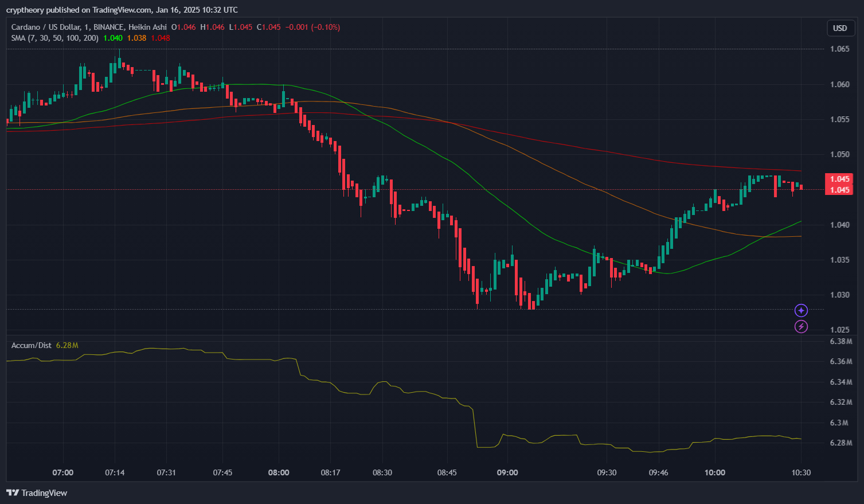
Task: Click the change value −0.001 (−0.10%)
Action: tap(313, 27)
